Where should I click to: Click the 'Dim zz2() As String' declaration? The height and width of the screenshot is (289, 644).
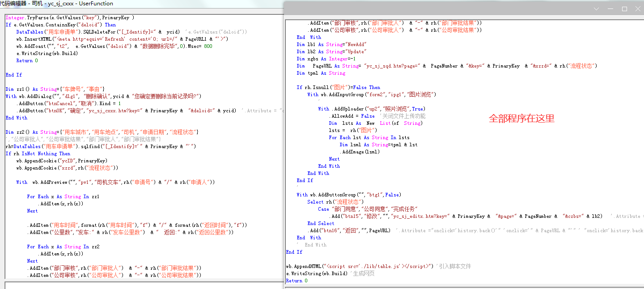(x=102, y=132)
